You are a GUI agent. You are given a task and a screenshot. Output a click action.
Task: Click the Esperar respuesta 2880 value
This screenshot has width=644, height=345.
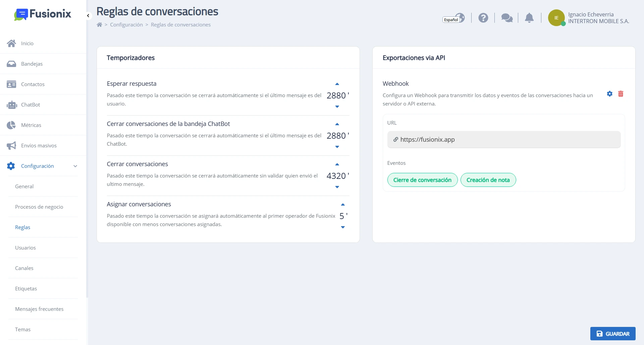coord(336,95)
